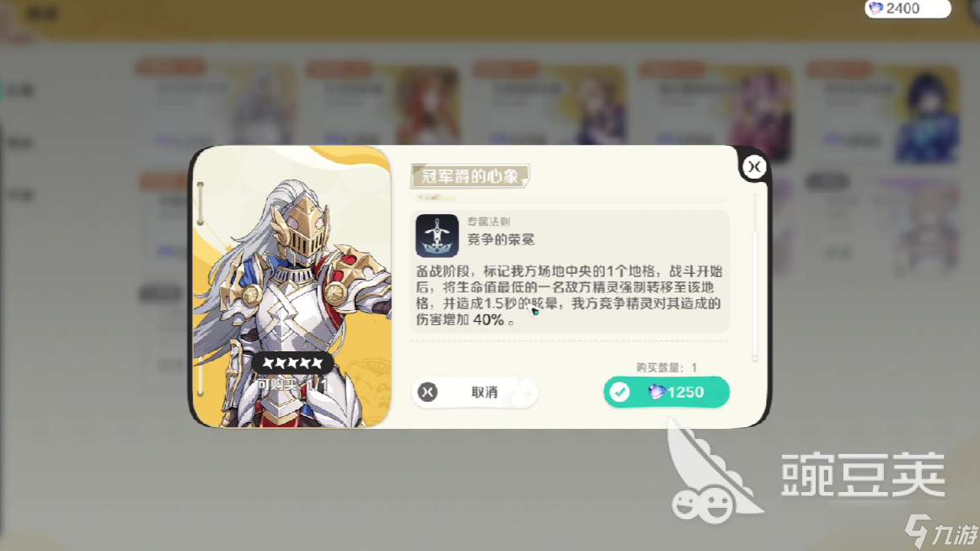This screenshot has width=980, height=551.
Task: Close the dialog with the X icon
Action: (x=754, y=167)
